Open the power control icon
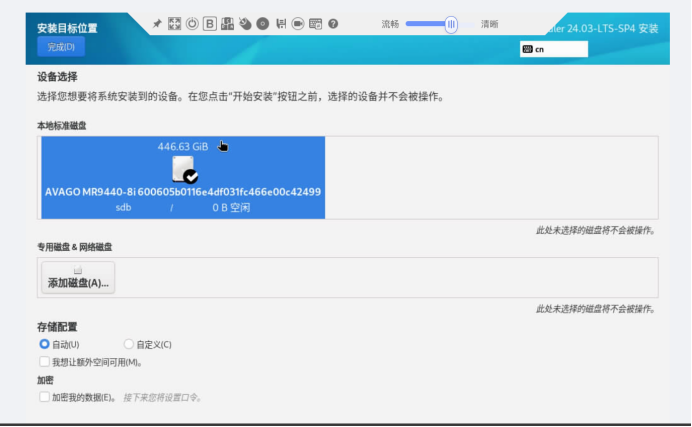Viewport: 692px width, 427px height. 192,24
